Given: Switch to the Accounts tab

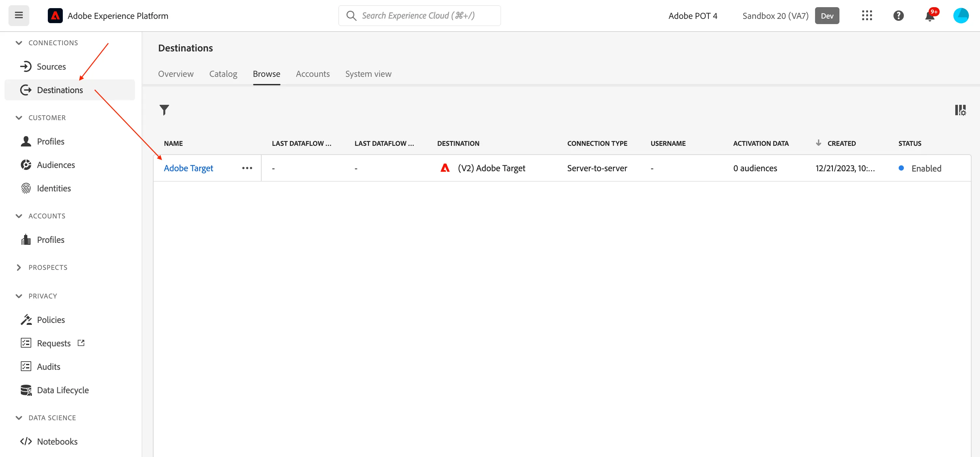Looking at the screenshot, I should (313, 74).
